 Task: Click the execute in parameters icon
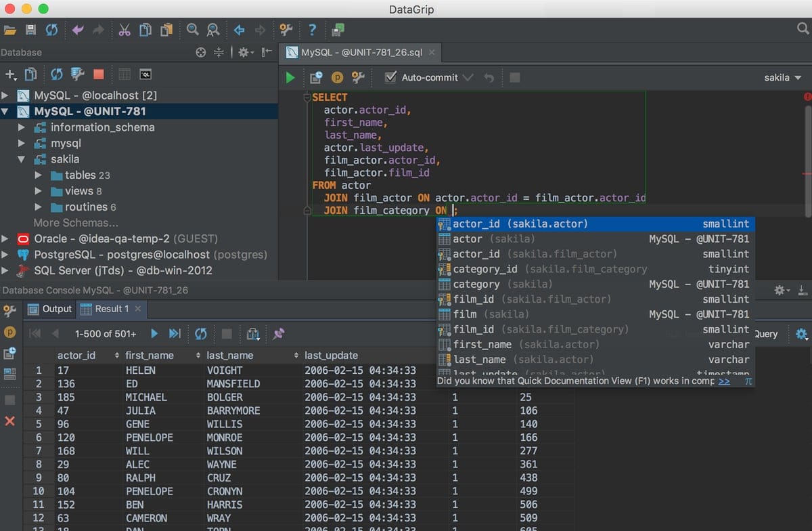point(338,77)
